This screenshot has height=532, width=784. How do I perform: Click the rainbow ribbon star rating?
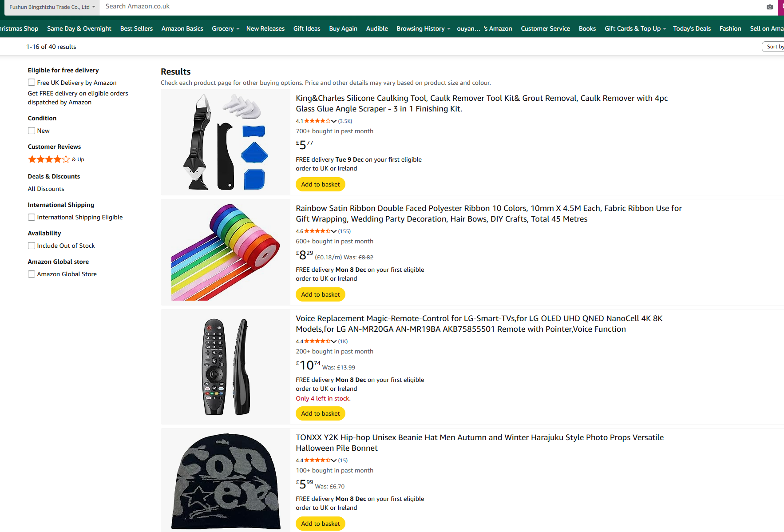pos(317,231)
